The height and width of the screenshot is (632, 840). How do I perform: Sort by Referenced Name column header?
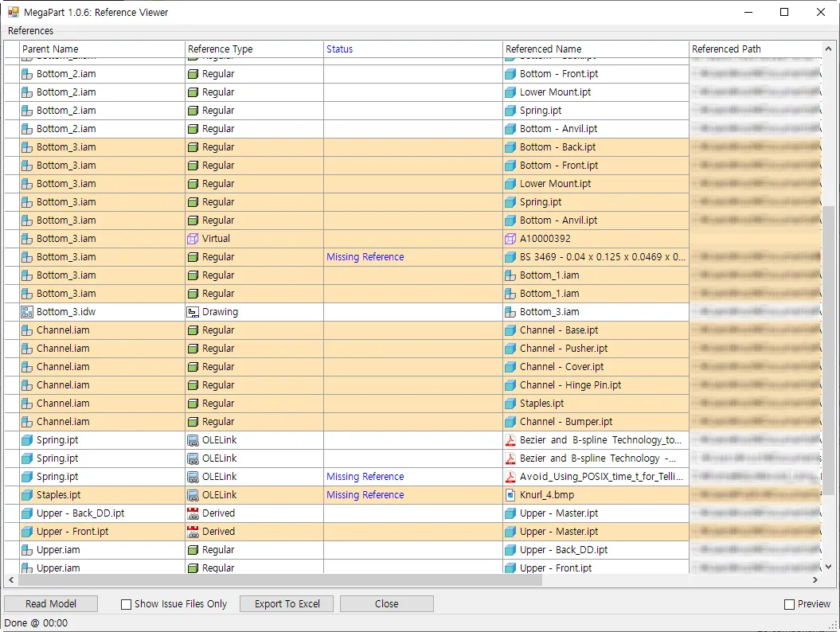(596, 49)
